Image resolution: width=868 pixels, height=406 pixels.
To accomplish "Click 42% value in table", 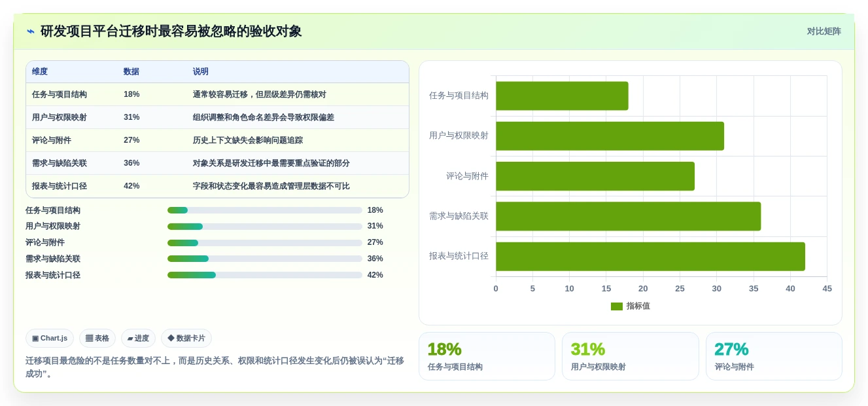I will (x=131, y=186).
